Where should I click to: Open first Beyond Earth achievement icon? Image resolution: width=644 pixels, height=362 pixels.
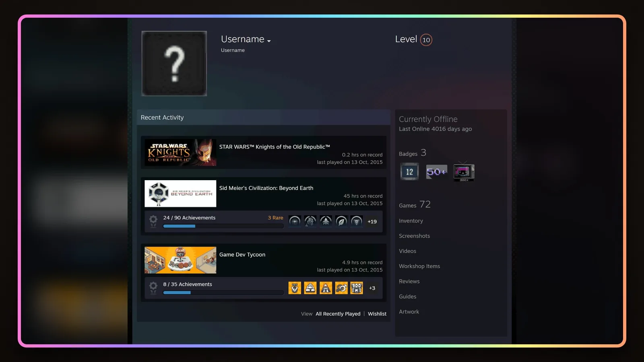pyautogui.click(x=295, y=221)
